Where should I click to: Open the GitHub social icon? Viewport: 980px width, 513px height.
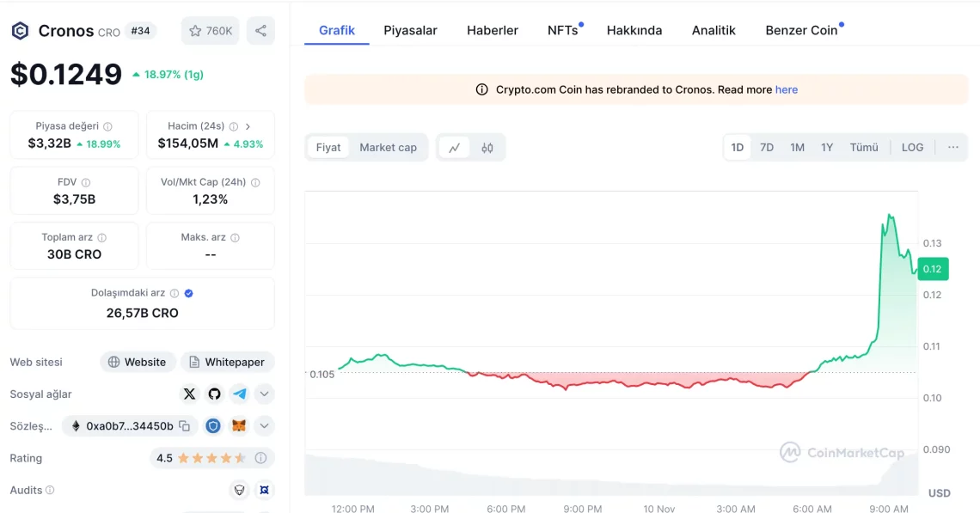[x=214, y=394]
